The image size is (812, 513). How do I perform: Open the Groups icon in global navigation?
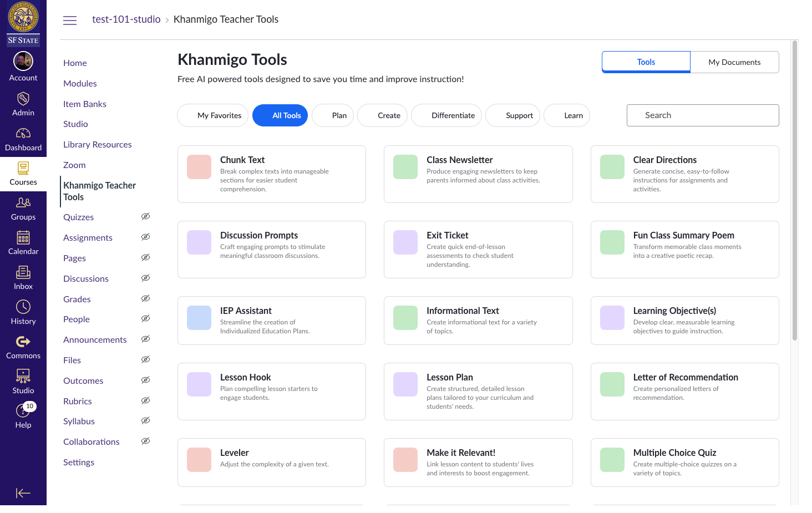point(23,202)
